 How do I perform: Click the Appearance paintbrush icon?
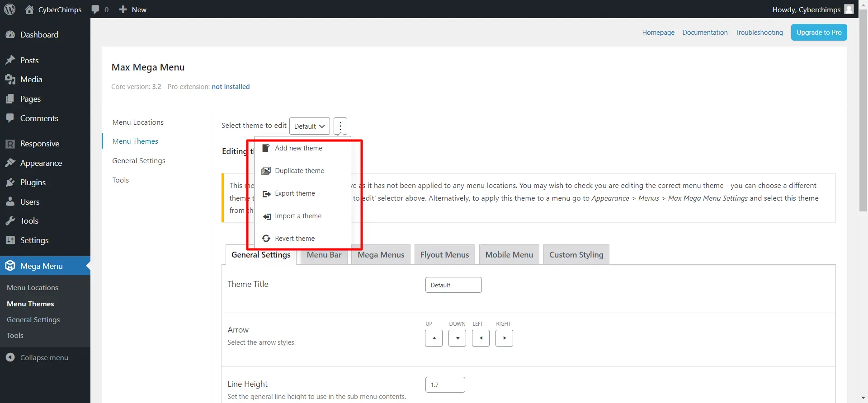[10, 163]
